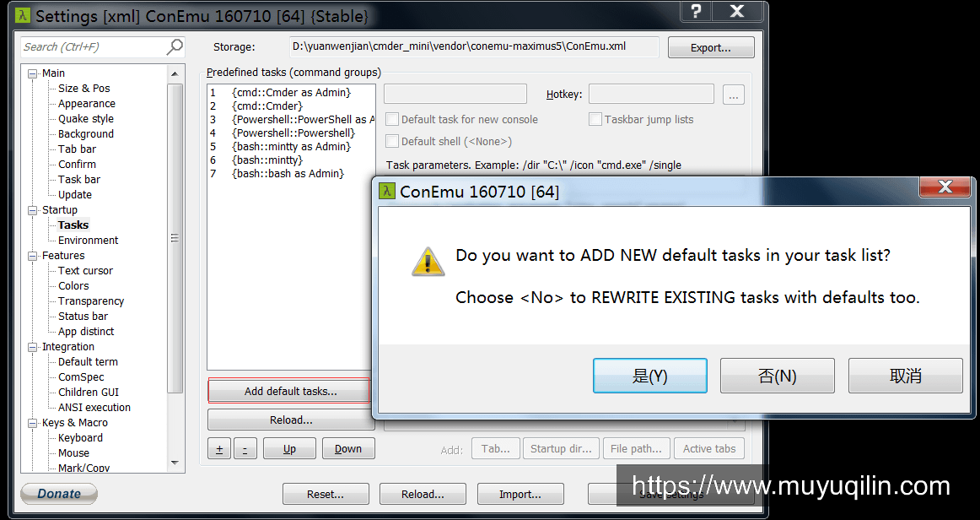Click the Settings window help question mark button
Viewport: 980px width, 520px height.
(697, 11)
